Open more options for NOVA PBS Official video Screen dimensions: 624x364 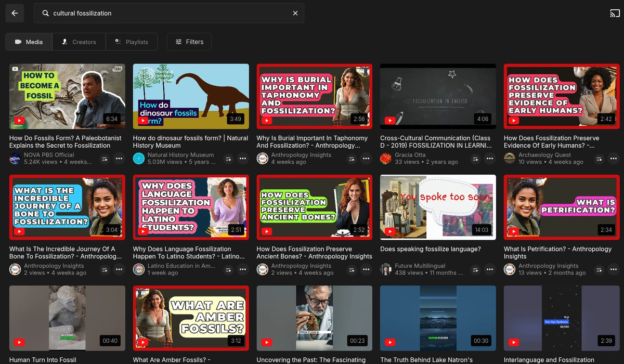point(119,159)
